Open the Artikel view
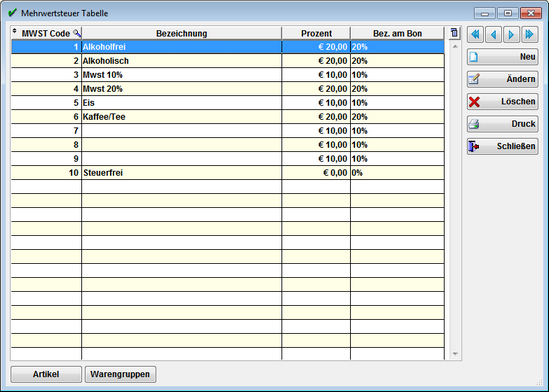549x392 pixels. (x=46, y=374)
